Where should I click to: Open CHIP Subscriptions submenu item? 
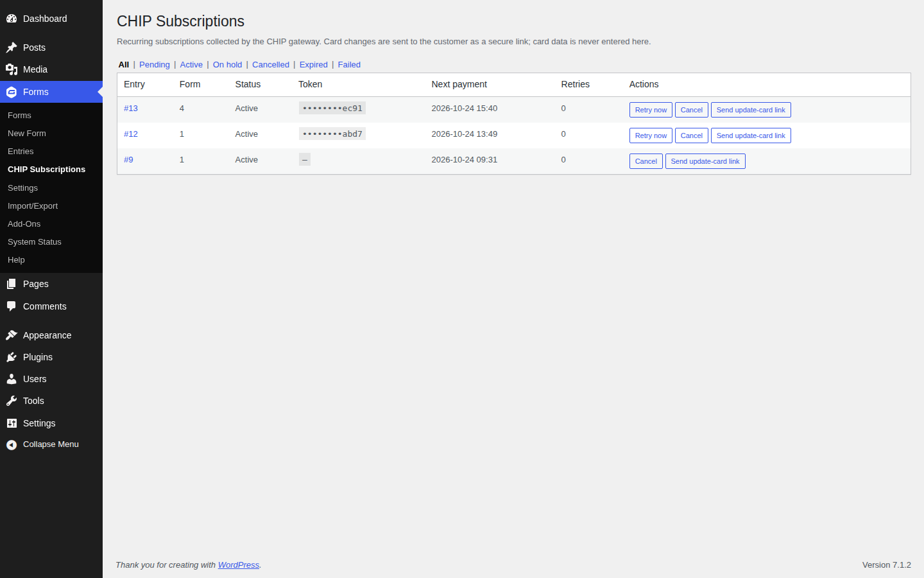46,170
